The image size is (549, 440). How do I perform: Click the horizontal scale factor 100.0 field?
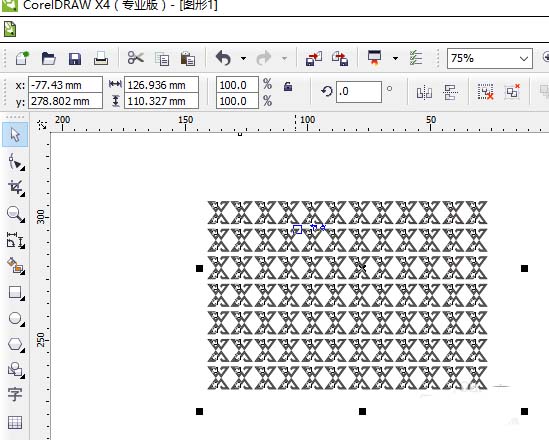coord(237,85)
